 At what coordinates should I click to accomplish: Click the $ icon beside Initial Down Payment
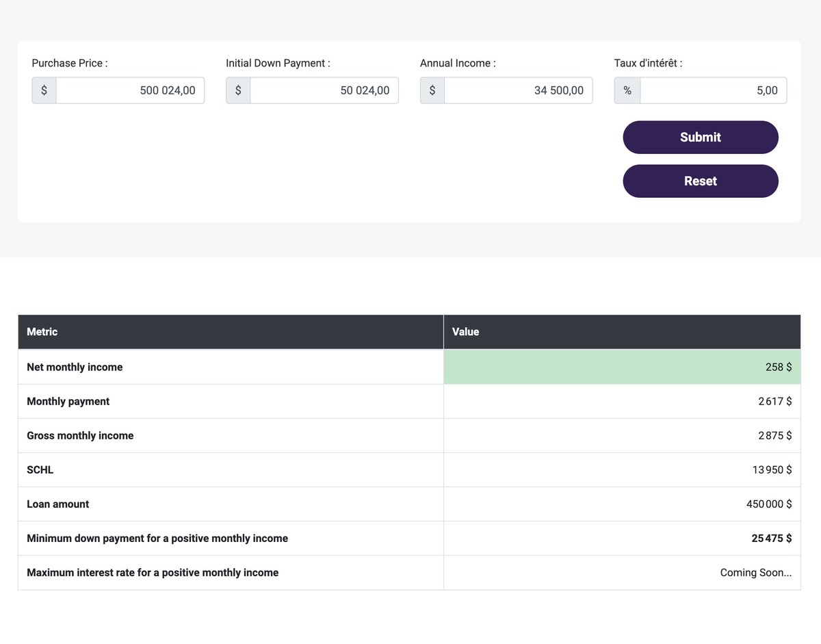(238, 90)
